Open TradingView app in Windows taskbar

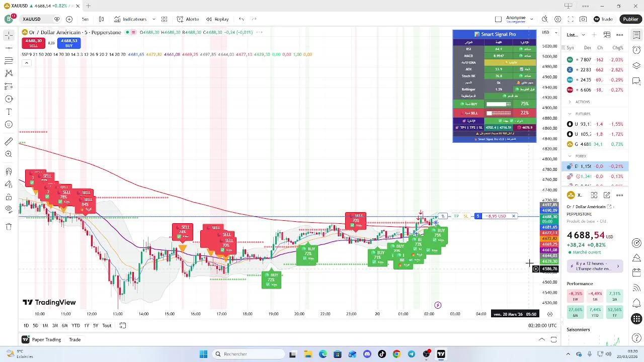pos(441,354)
